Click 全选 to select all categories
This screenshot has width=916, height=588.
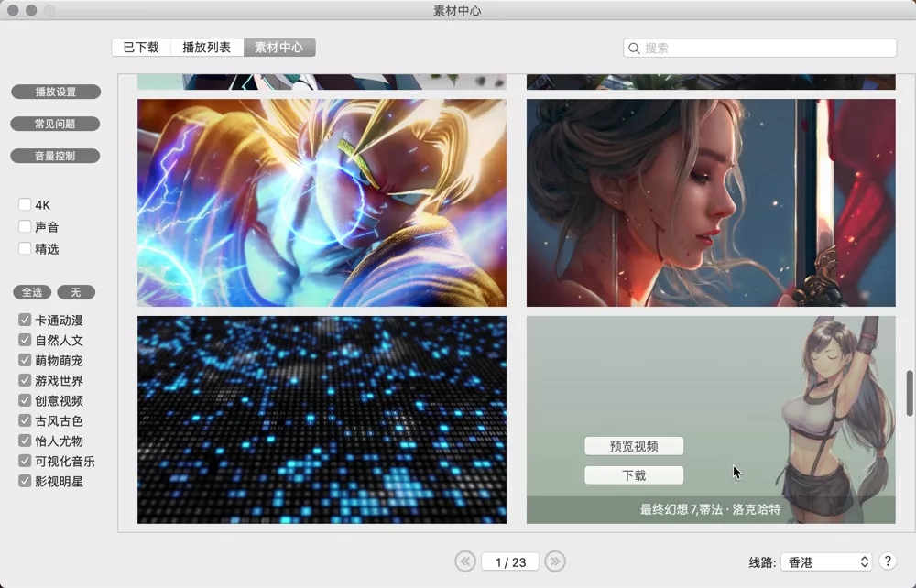point(32,292)
